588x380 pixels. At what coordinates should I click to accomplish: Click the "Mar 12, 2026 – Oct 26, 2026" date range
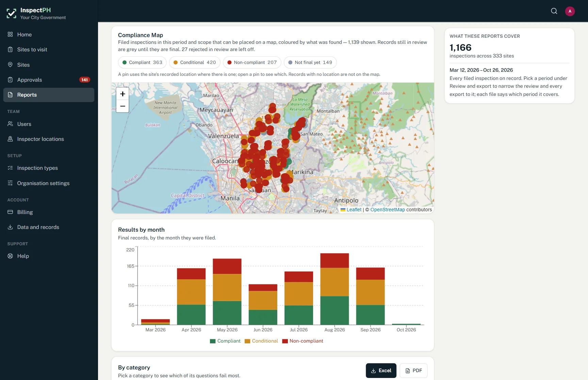click(481, 70)
